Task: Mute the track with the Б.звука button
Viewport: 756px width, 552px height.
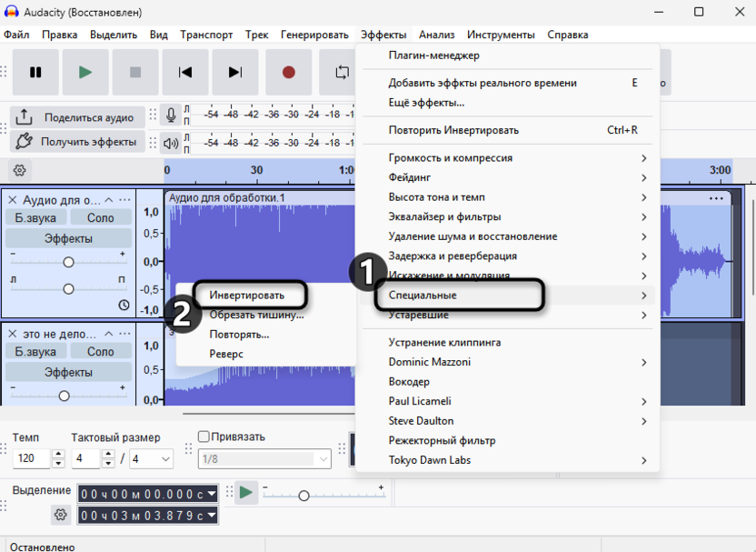Action: (x=35, y=216)
